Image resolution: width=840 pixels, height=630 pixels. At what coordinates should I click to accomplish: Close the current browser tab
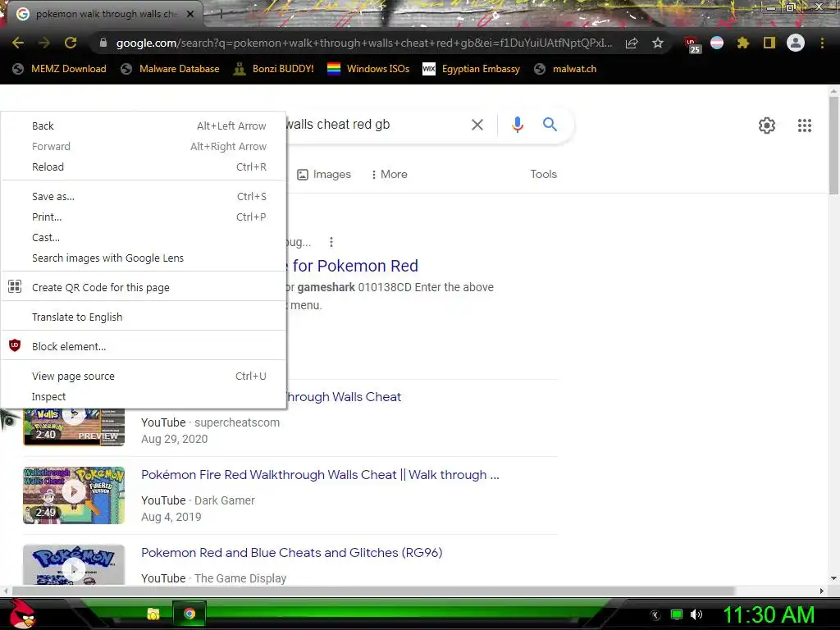[190, 14]
